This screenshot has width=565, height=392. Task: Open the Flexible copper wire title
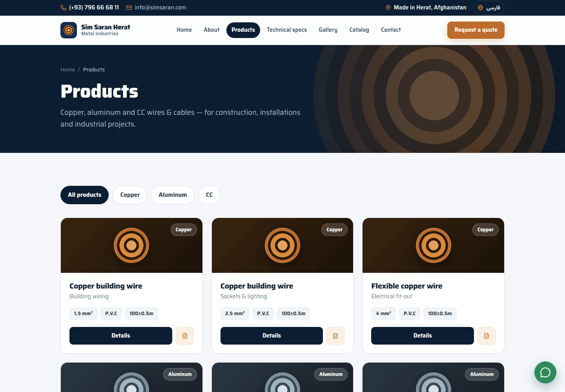click(407, 286)
